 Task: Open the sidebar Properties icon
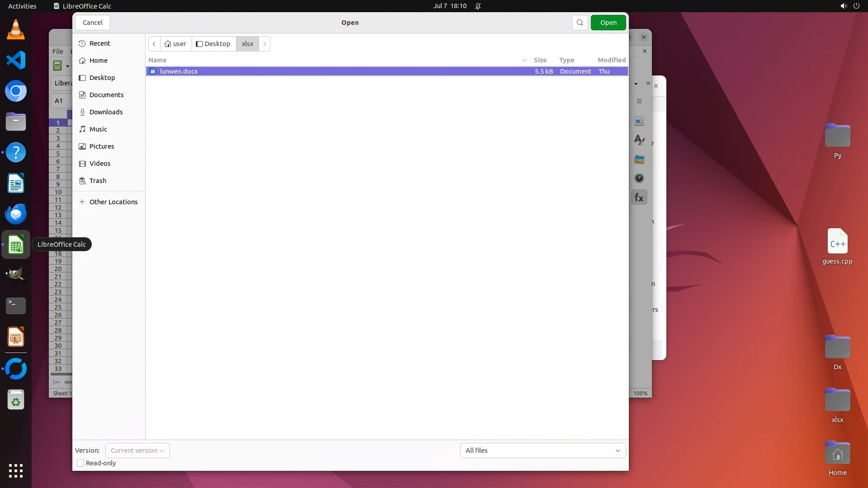pos(639,121)
